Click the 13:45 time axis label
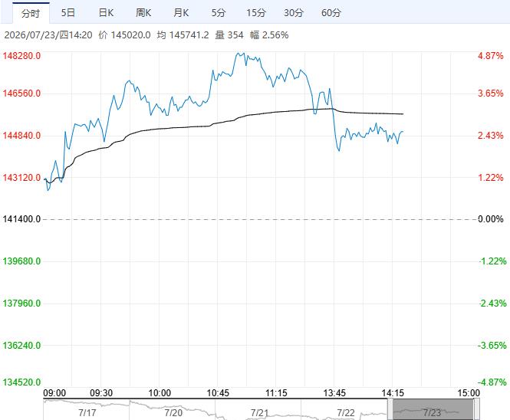510x420 pixels. pos(334,393)
